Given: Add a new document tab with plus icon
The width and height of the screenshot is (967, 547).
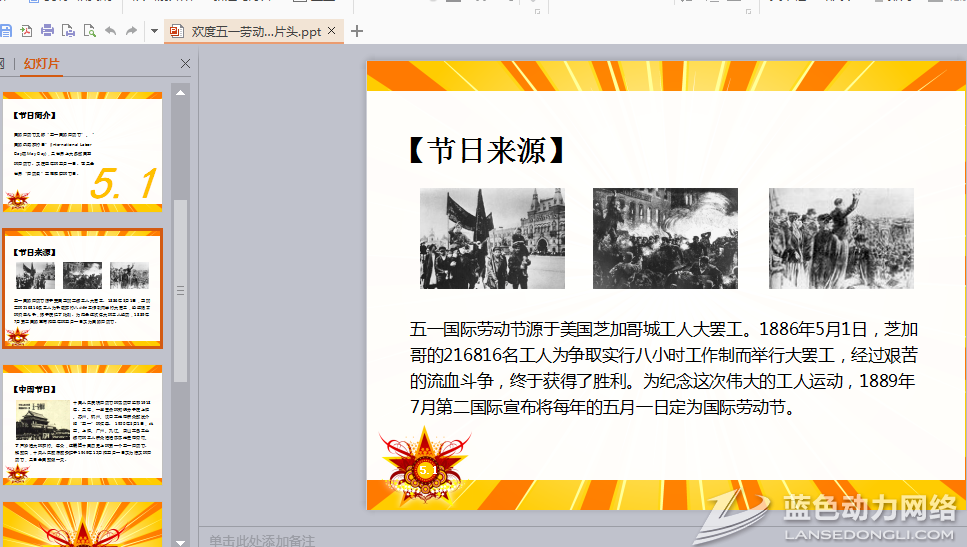Looking at the screenshot, I should (357, 31).
